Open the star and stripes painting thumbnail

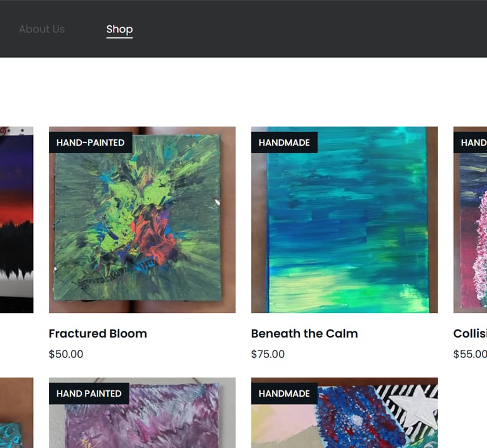tap(344, 413)
